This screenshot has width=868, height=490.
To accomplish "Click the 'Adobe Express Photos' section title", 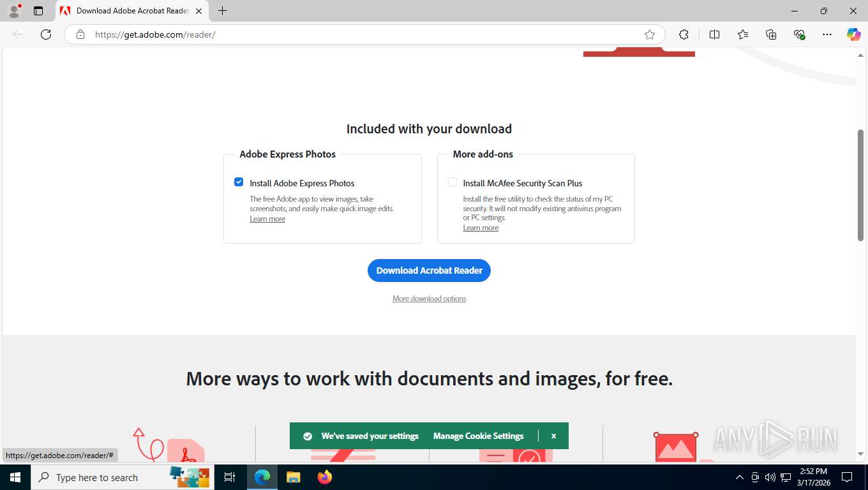I will 287,154.
